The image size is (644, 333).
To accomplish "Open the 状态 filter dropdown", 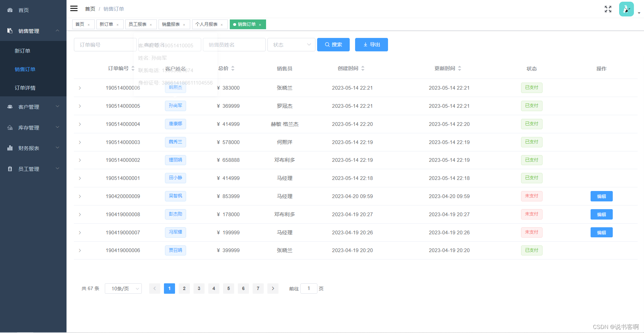I will [291, 45].
